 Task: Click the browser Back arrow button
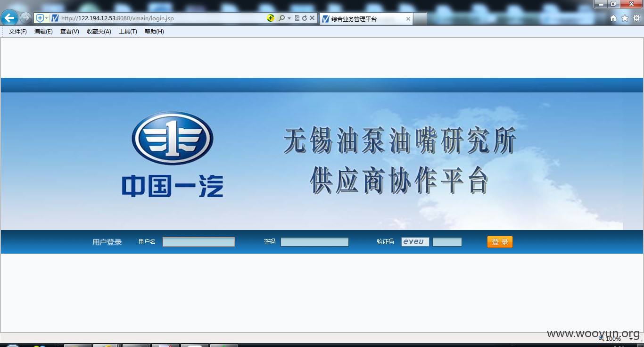pyautogui.click(x=9, y=18)
